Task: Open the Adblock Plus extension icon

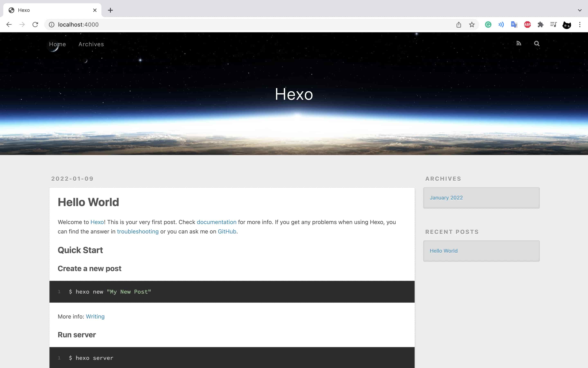Action: [x=527, y=25]
